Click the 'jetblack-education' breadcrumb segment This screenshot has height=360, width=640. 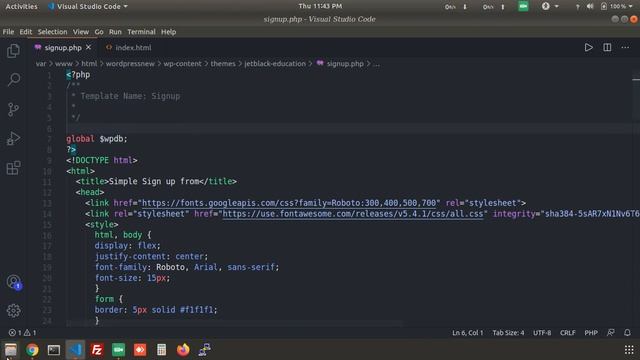(x=275, y=64)
